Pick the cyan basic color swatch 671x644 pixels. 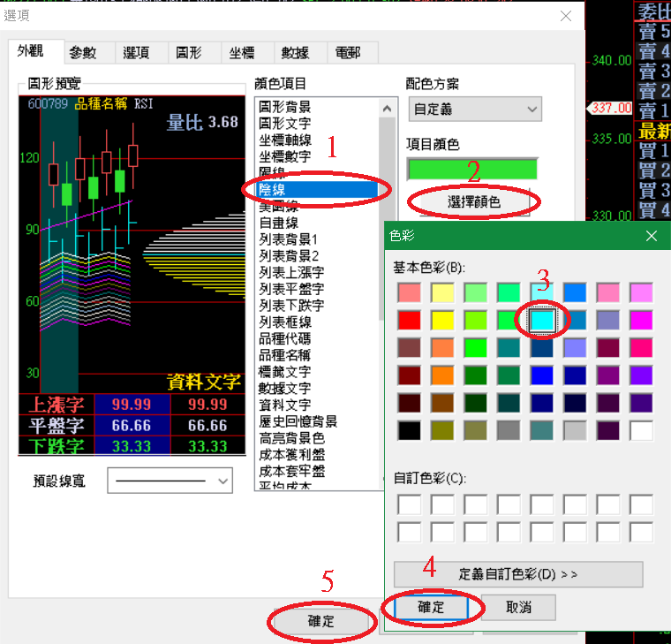pyautogui.click(x=542, y=319)
